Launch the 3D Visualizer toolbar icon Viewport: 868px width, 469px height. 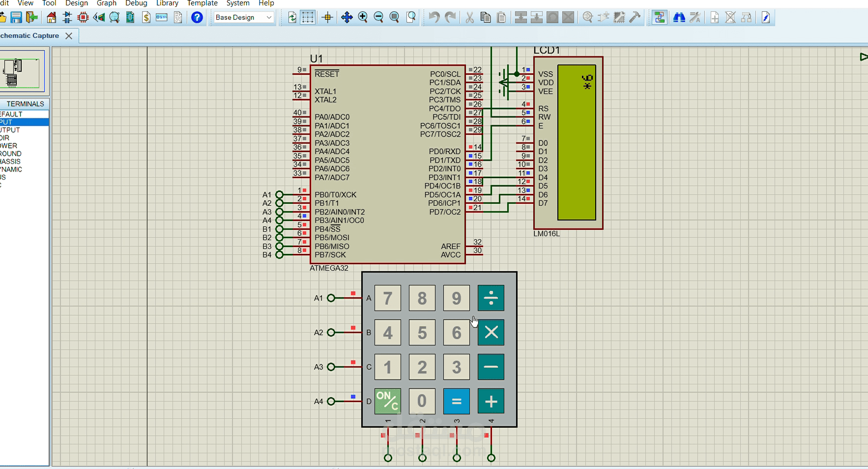tap(99, 18)
